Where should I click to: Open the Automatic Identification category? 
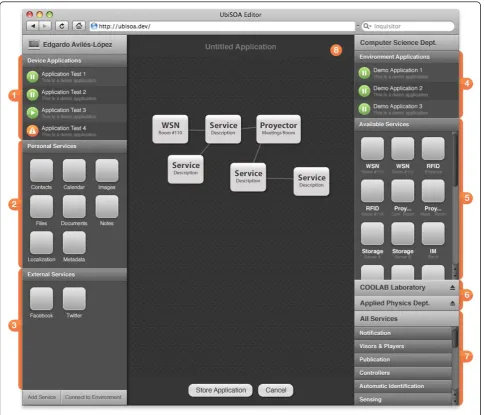[403, 386]
